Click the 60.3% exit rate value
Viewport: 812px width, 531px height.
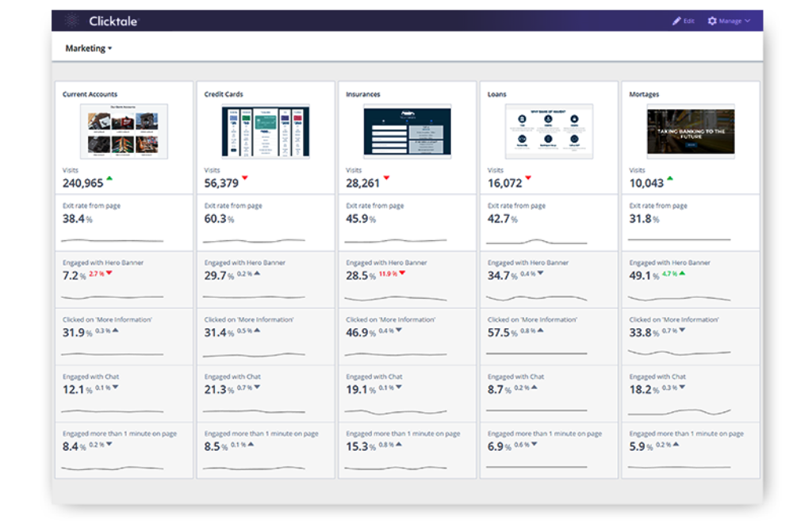pos(219,219)
